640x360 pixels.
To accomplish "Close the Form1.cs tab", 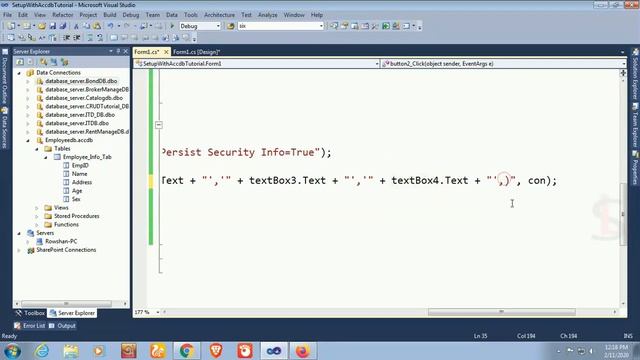I will point(166,52).
